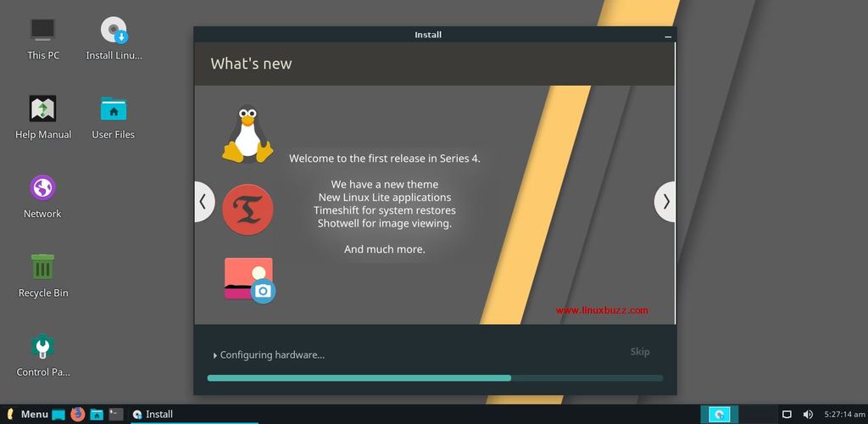Expand the Configuring hardware details triangle
This screenshot has width=868, height=424.
tap(214, 355)
